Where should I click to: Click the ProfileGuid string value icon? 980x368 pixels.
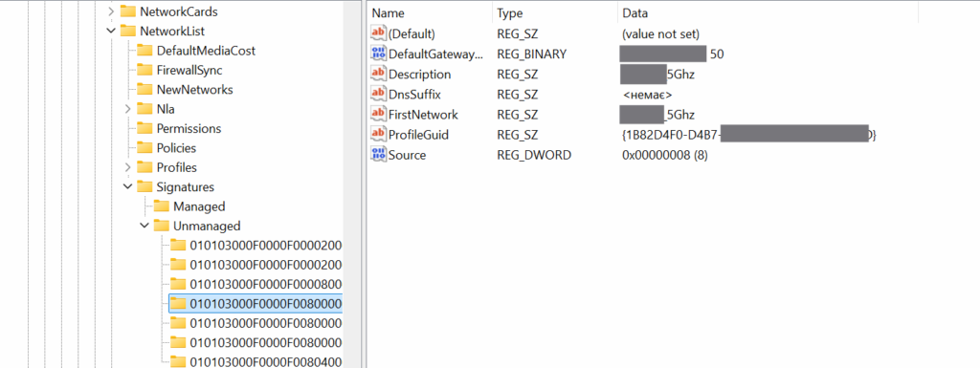tap(379, 135)
